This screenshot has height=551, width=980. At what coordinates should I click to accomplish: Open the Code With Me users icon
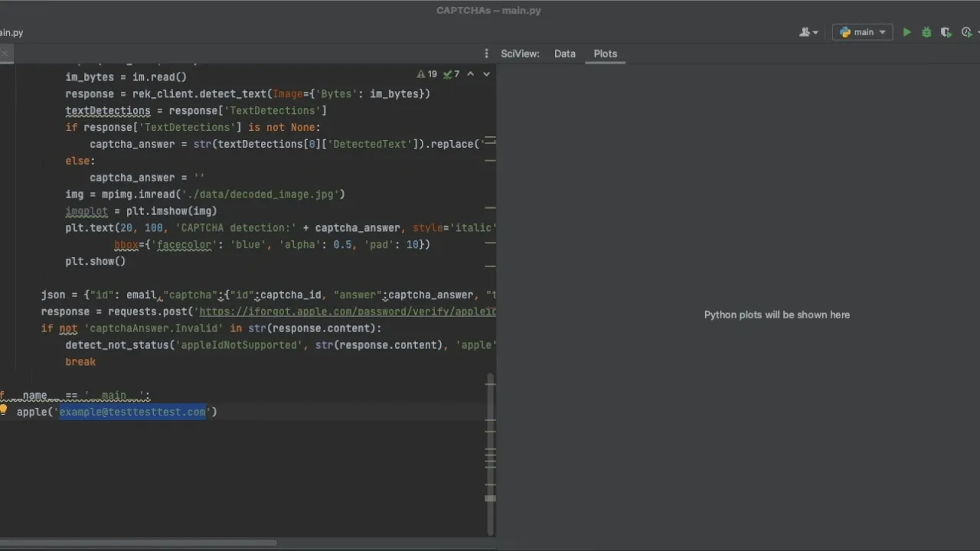pyautogui.click(x=805, y=32)
